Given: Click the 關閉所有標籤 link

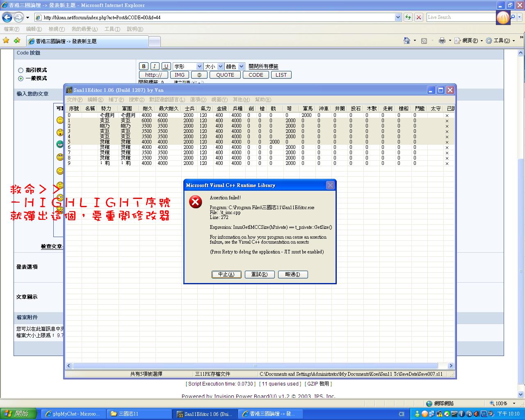Looking at the screenshot, I should tap(263, 66).
